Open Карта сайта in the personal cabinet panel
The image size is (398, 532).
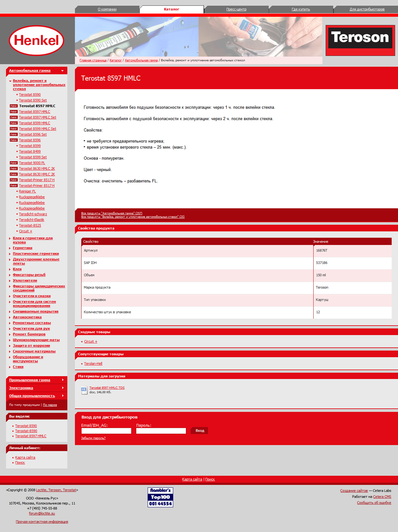(x=25, y=457)
